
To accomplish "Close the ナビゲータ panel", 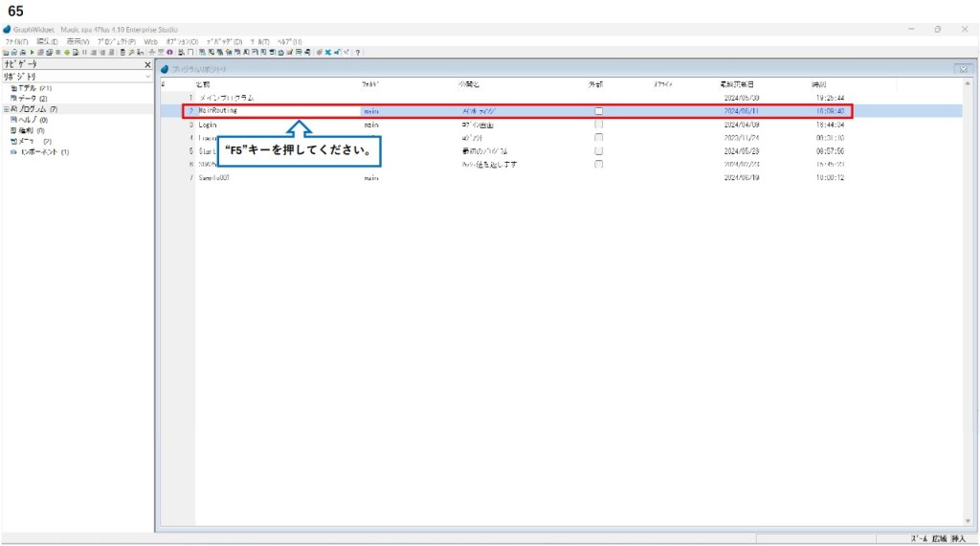I will tap(147, 64).
